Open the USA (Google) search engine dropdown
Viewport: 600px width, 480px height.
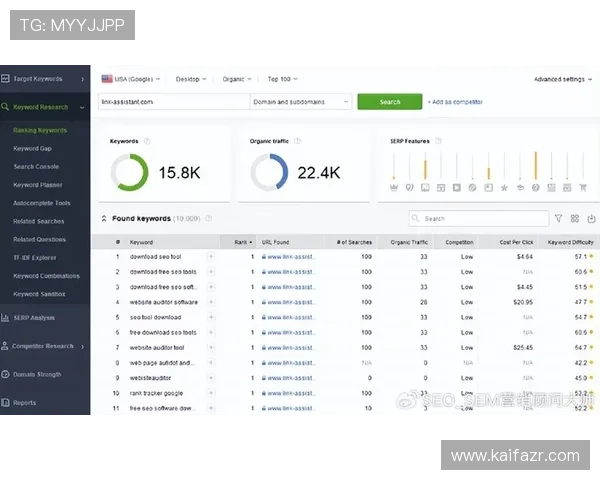(133, 79)
